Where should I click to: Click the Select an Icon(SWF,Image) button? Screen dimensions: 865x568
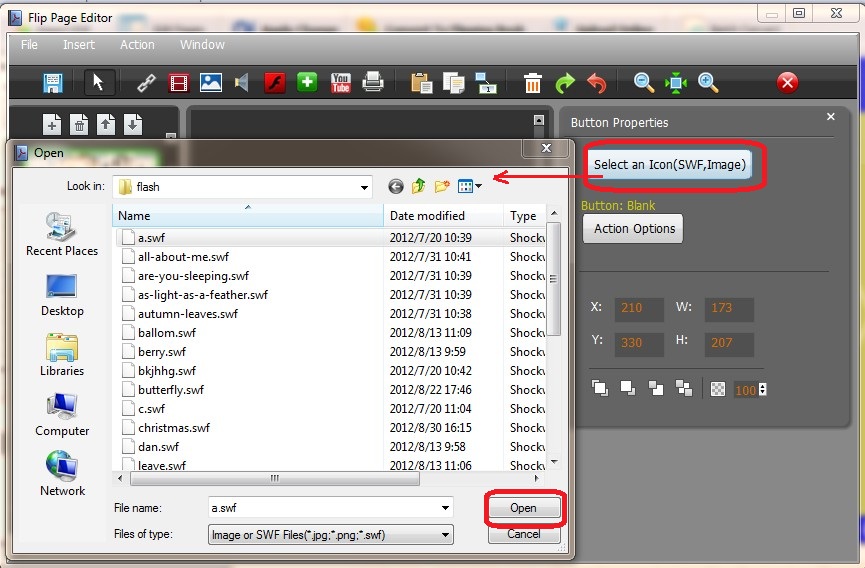coord(669,164)
